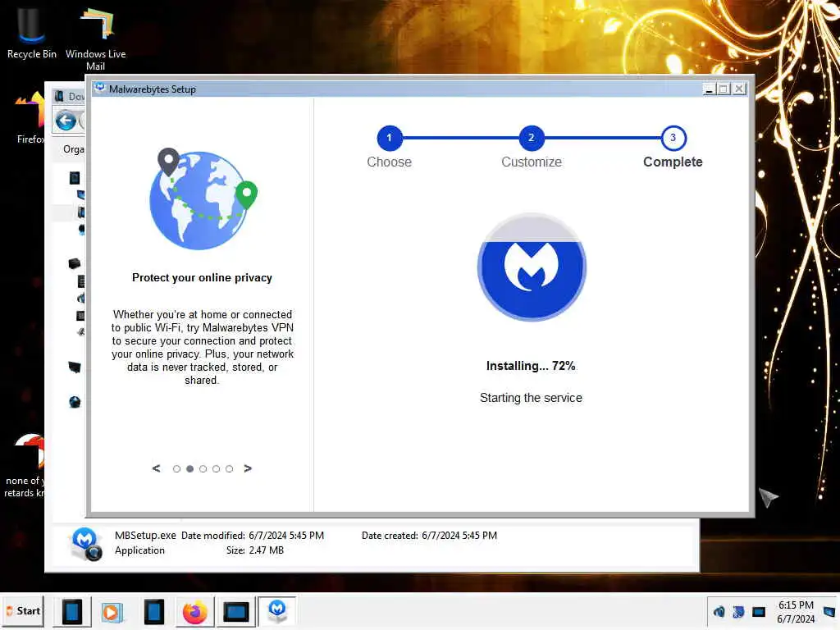This screenshot has height=630, width=840.
Task: Click the MBSetup.exe file icon in details pane
Action: tap(85, 543)
